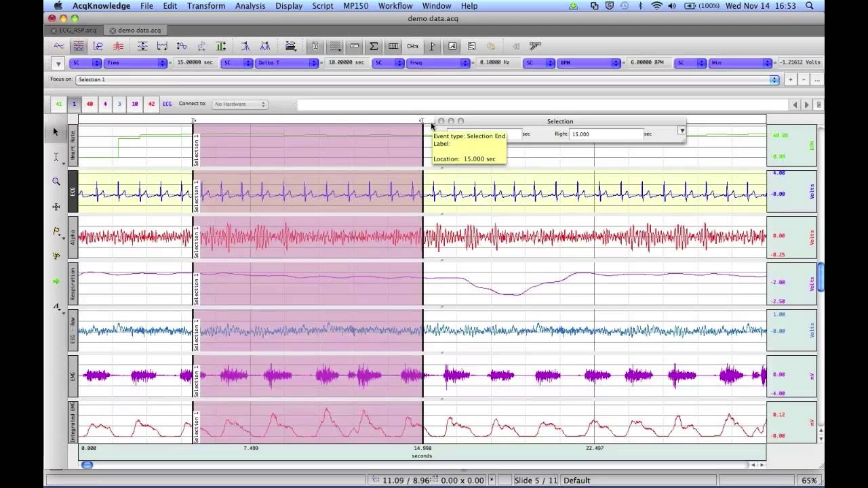Click the find peak icon
The image size is (868, 488).
coord(245,46)
